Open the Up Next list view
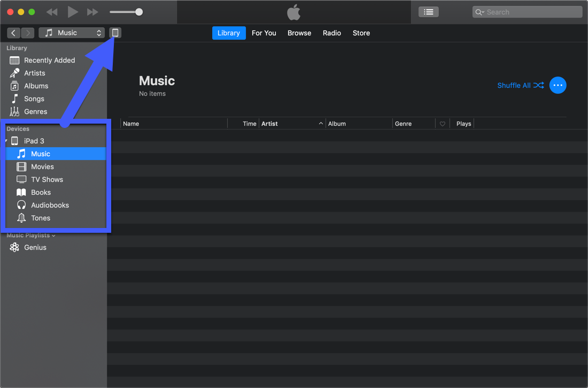 click(428, 12)
